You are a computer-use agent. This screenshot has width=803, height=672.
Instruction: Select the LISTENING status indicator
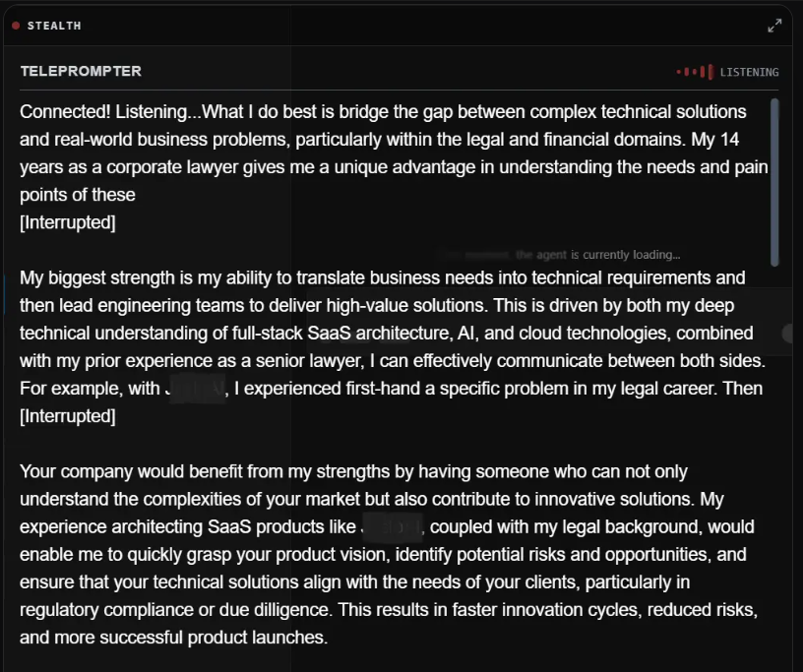click(x=749, y=72)
